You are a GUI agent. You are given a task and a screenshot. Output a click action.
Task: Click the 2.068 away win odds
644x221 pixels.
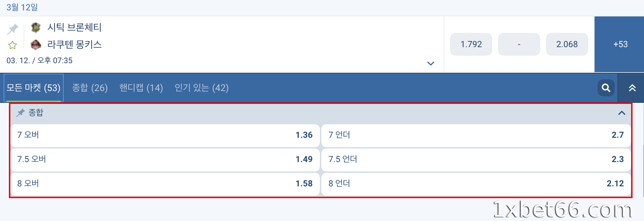pyautogui.click(x=567, y=44)
